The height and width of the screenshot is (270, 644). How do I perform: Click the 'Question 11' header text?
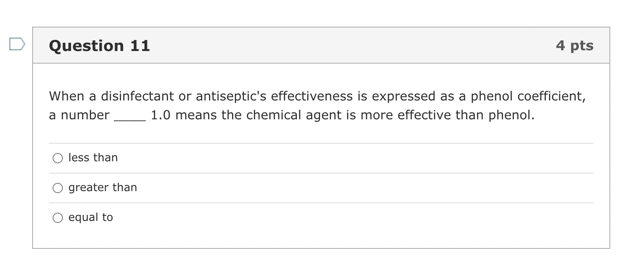pos(99,45)
